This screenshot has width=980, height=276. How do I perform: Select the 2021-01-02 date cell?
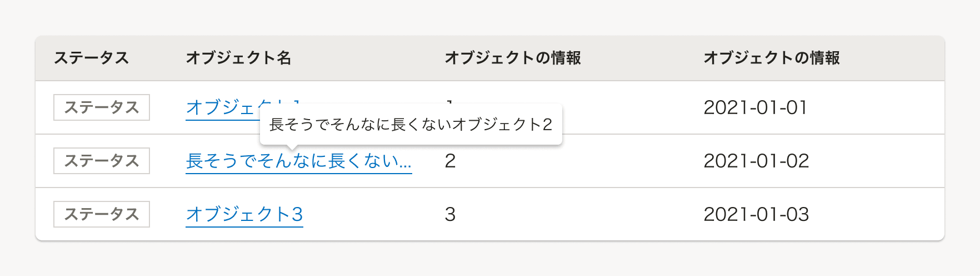coord(756,161)
